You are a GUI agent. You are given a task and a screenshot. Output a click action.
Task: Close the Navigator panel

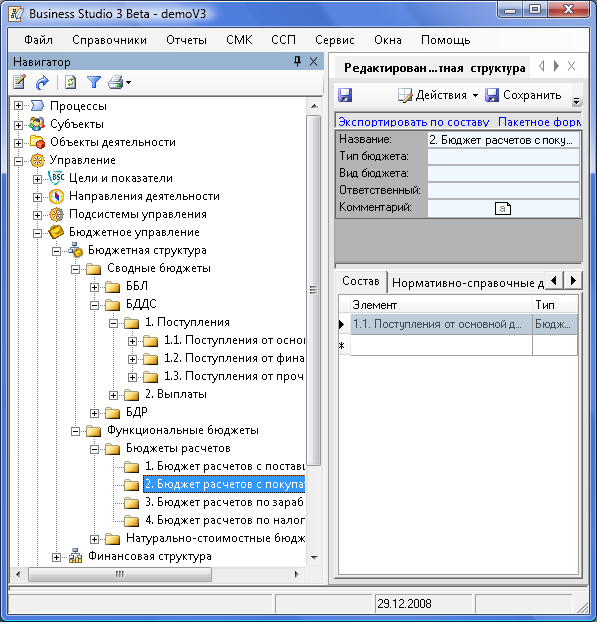click(313, 61)
